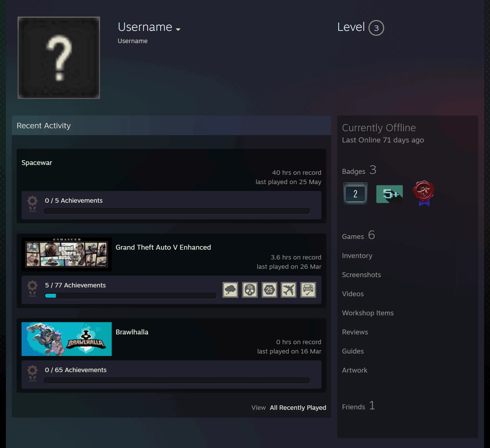Click '40 hrs on record' text
Screen dimensions: 490x448
pyautogui.click(x=297, y=173)
